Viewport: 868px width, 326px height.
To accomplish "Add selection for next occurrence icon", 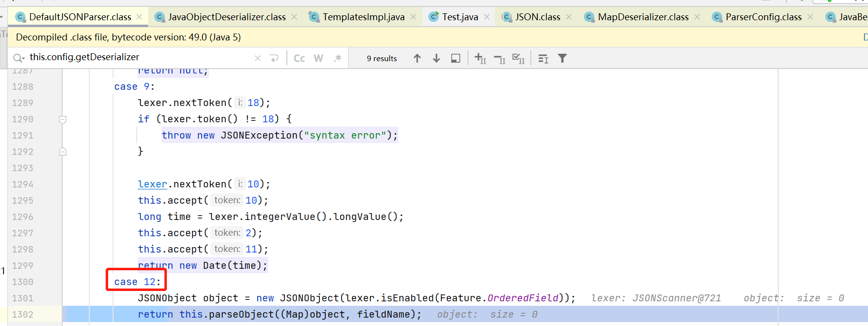I will [x=480, y=58].
